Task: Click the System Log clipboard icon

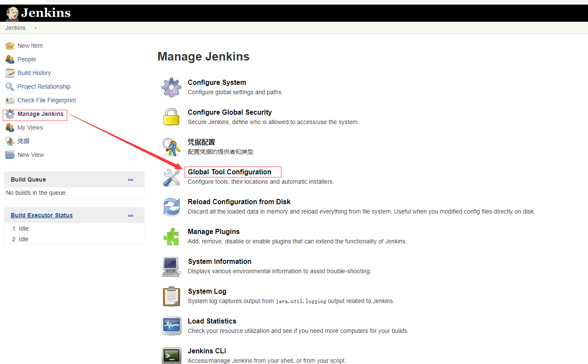Action: 172,296
